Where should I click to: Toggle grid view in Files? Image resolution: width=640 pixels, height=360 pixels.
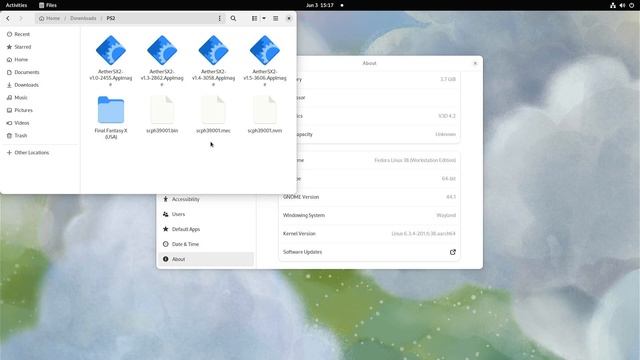pos(254,18)
